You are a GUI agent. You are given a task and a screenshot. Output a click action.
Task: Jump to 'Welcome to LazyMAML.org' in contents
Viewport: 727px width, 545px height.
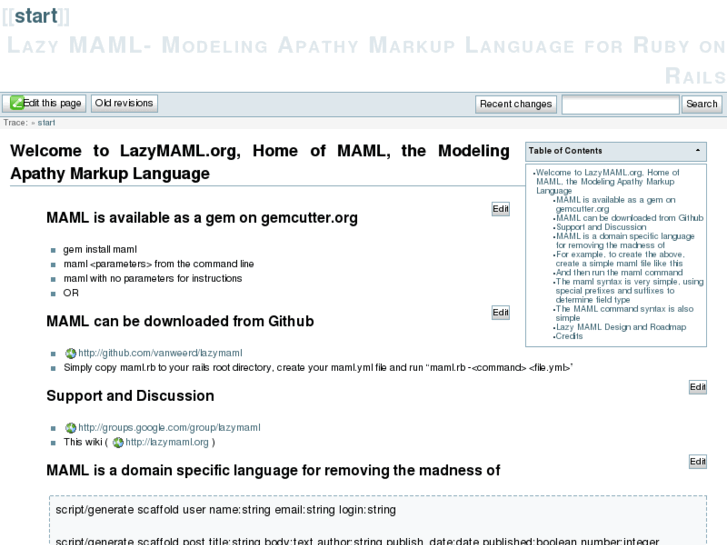[x=607, y=181]
